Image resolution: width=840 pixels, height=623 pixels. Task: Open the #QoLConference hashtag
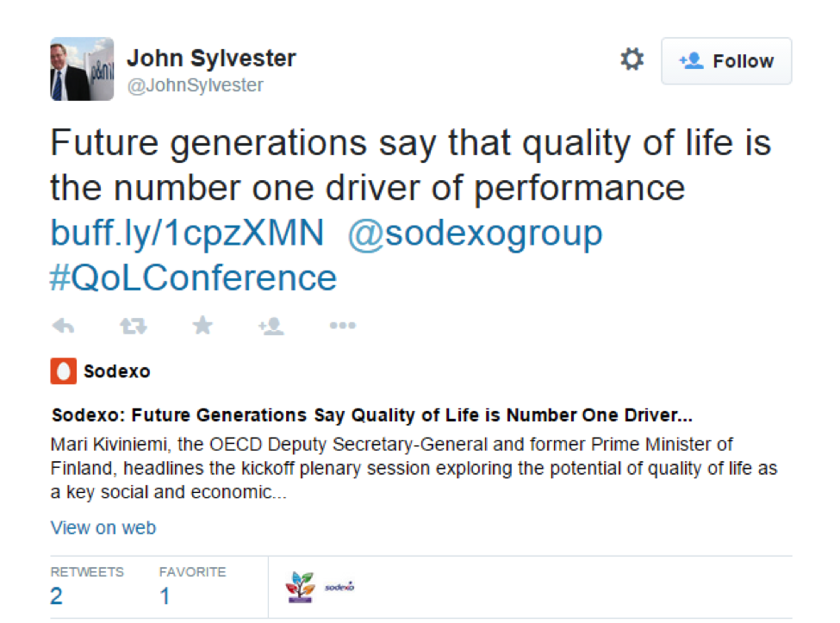pos(193,278)
